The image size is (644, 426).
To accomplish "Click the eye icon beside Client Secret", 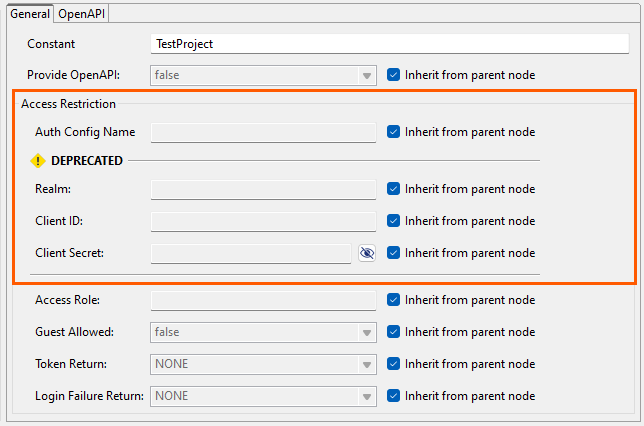I will click(x=367, y=253).
